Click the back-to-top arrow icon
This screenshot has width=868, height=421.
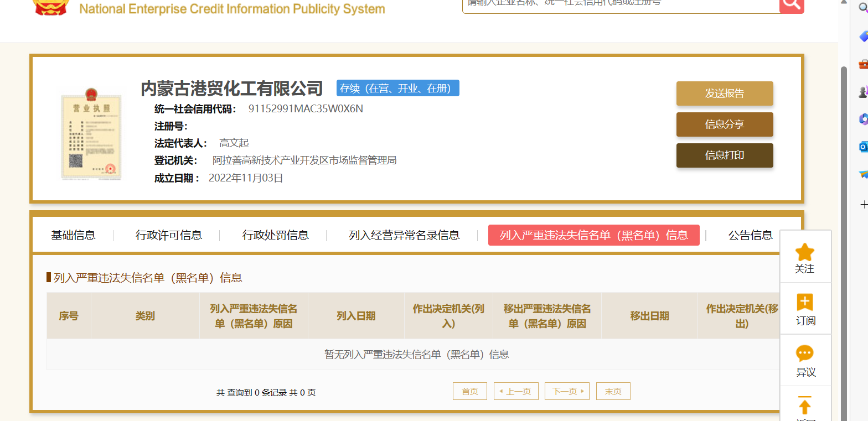805,406
